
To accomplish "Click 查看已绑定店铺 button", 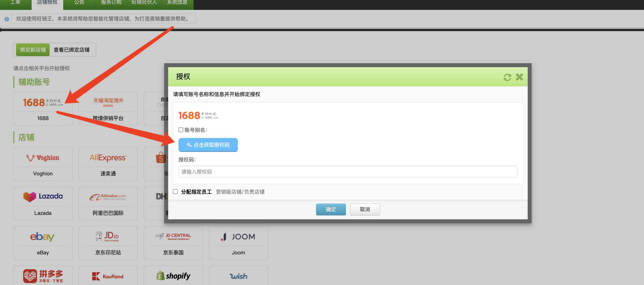I will 72,50.
